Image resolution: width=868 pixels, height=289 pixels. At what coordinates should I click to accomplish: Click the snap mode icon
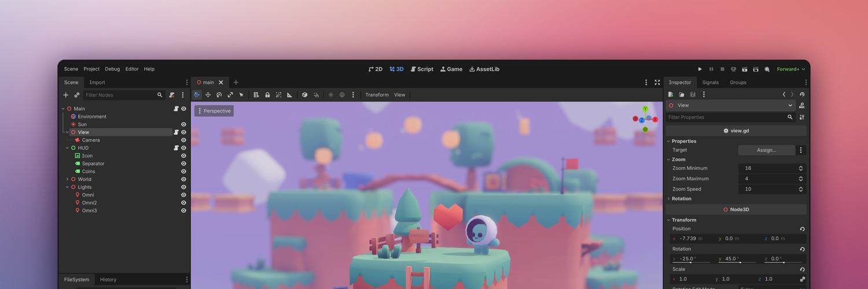316,95
